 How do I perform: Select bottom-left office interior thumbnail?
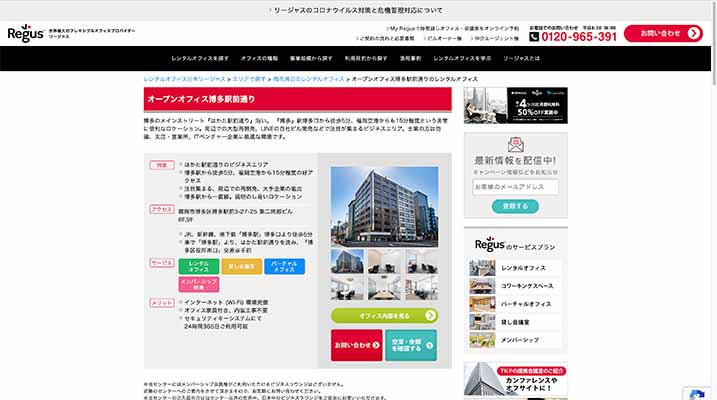click(x=347, y=288)
